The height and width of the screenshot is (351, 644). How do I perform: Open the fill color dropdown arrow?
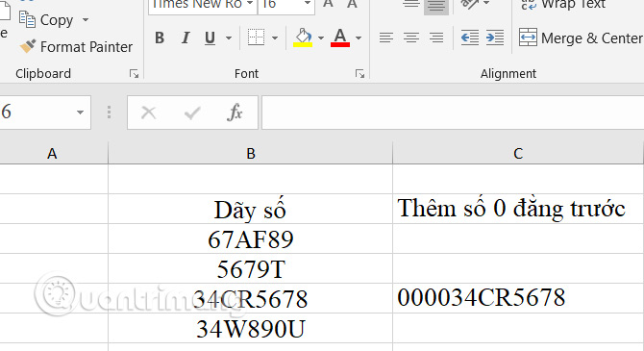tap(321, 38)
